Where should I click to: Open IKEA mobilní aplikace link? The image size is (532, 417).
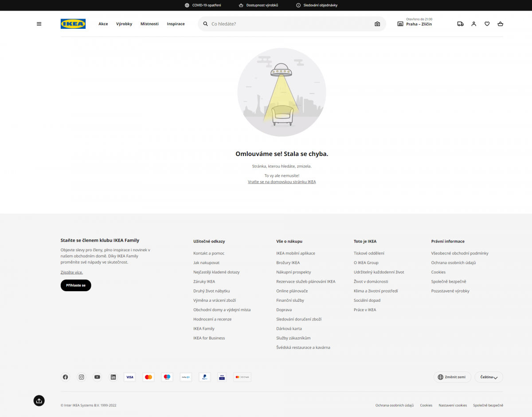(x=296, y=253)
